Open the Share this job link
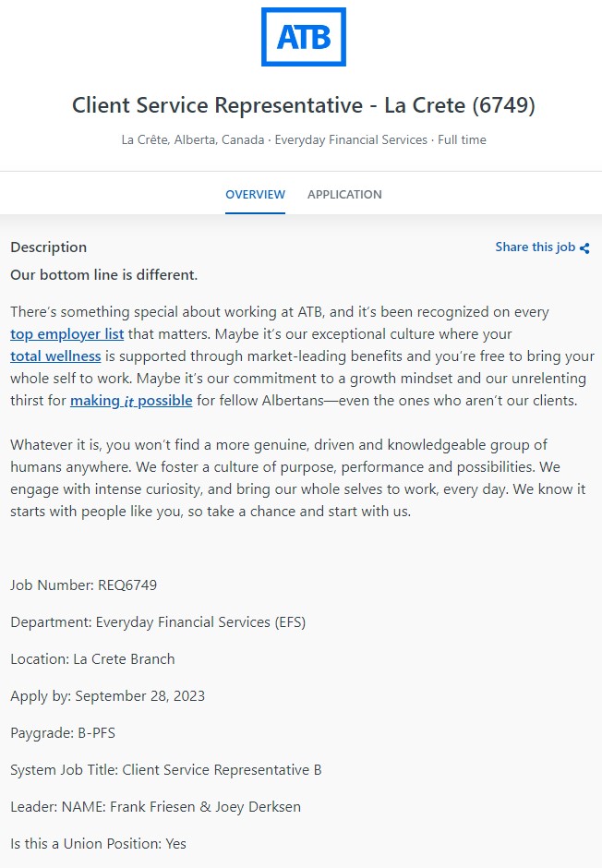 coord(535,247)
